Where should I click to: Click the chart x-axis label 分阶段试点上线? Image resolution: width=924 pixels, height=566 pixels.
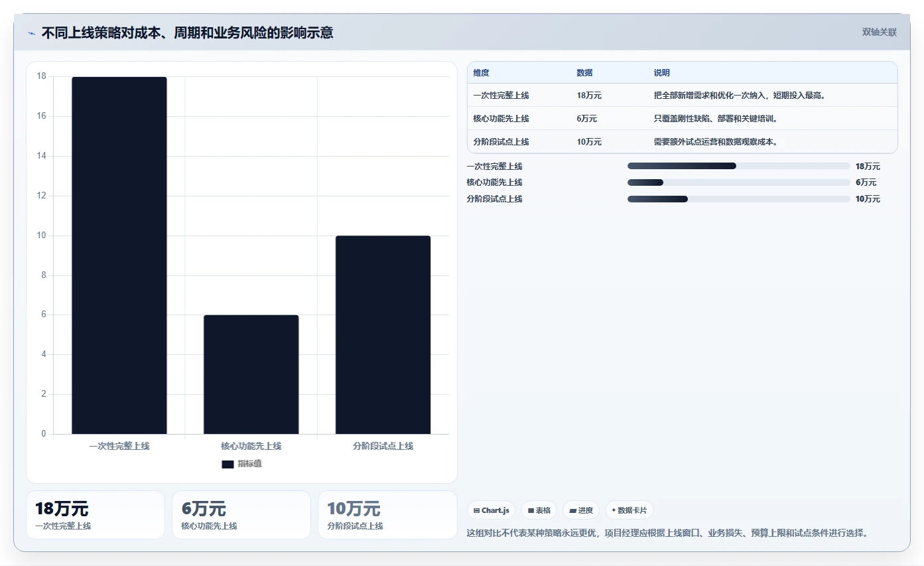pyautogui.click(x=383, y=447)
